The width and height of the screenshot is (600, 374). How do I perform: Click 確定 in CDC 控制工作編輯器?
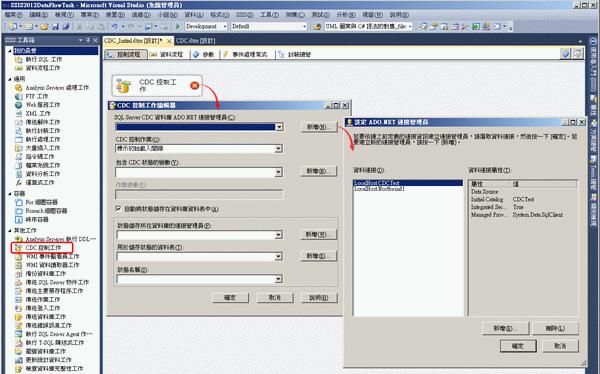click(x=230, y=297)
